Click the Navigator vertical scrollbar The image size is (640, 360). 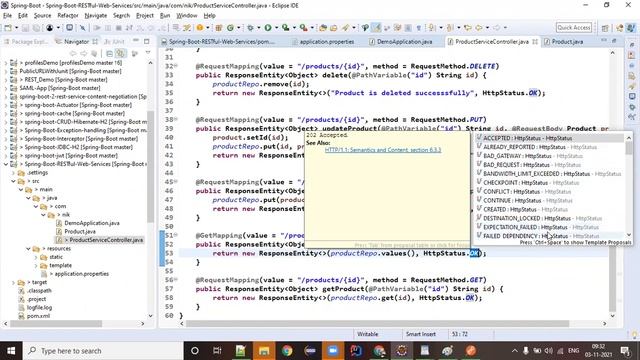tap(150, 167)
